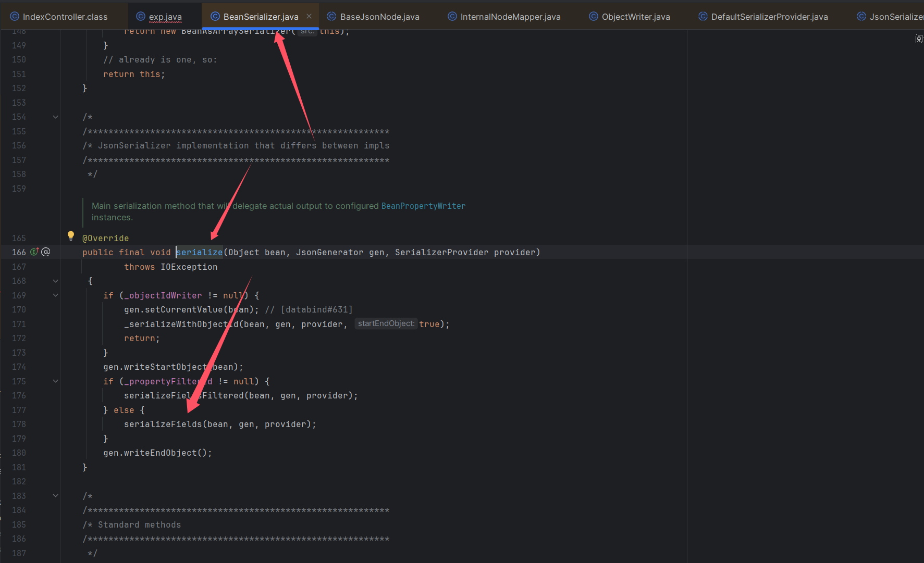Collapse the comment block fold at line 154
This screenshot has width=924, height=563.
tap(56, 117)
